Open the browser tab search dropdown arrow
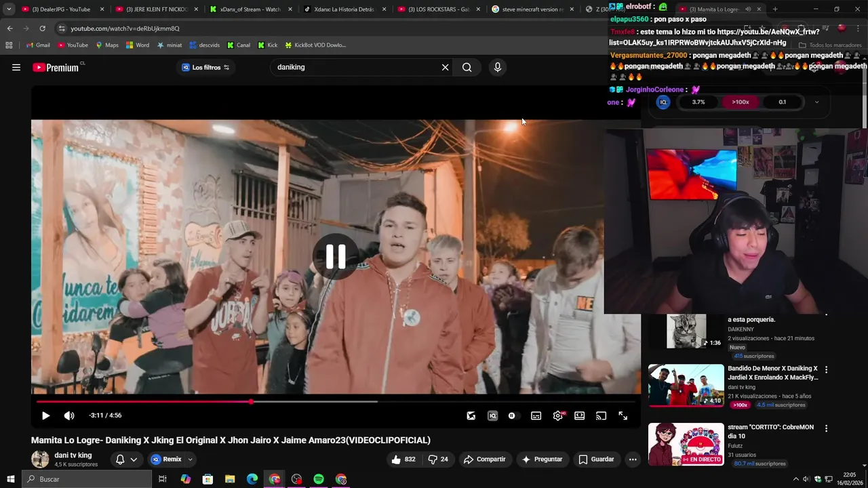The width and height of the screenshot is (868, 488). coord(8,9)
